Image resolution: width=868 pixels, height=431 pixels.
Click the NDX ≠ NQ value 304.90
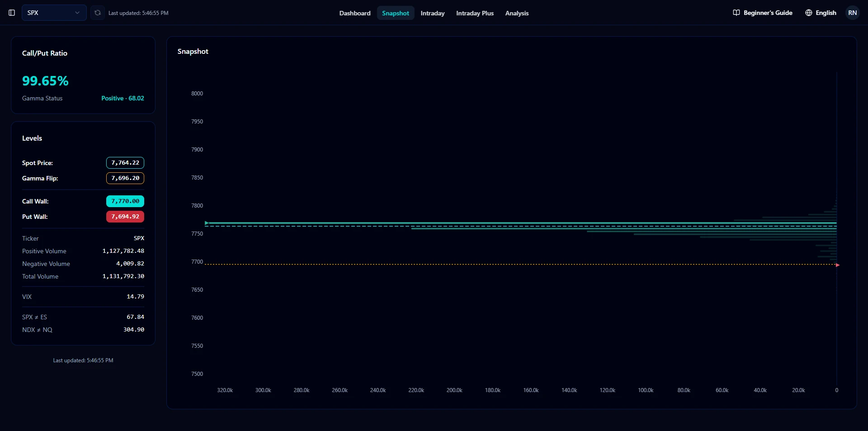click(134, 330)
